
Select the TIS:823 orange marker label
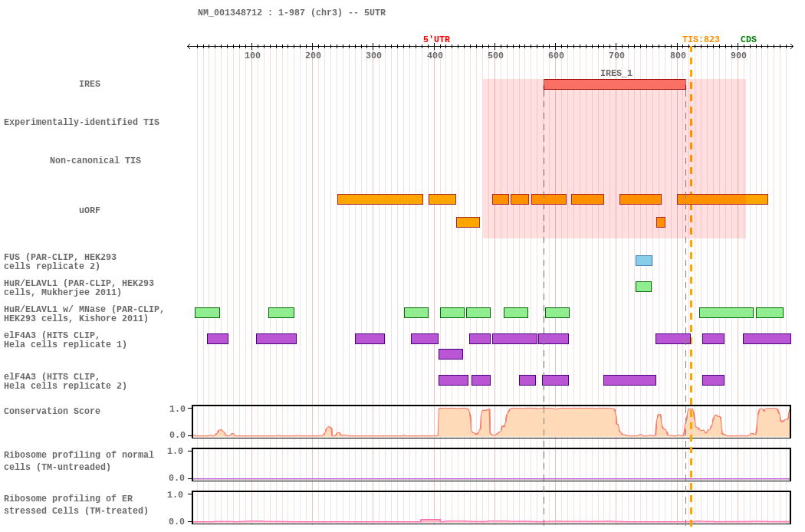(701, 40)
